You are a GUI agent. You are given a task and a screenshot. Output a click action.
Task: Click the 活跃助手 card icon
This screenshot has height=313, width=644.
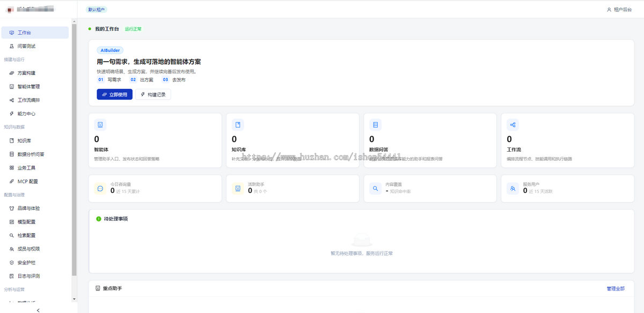click(238, 189)
